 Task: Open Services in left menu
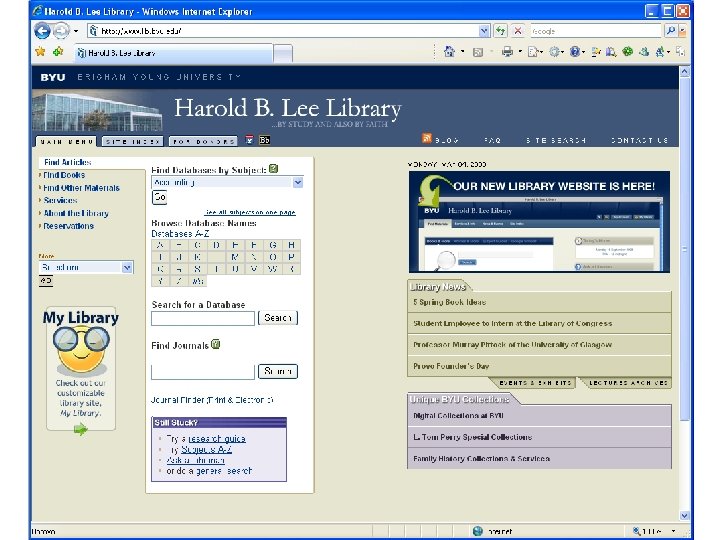tap(60, 200)
